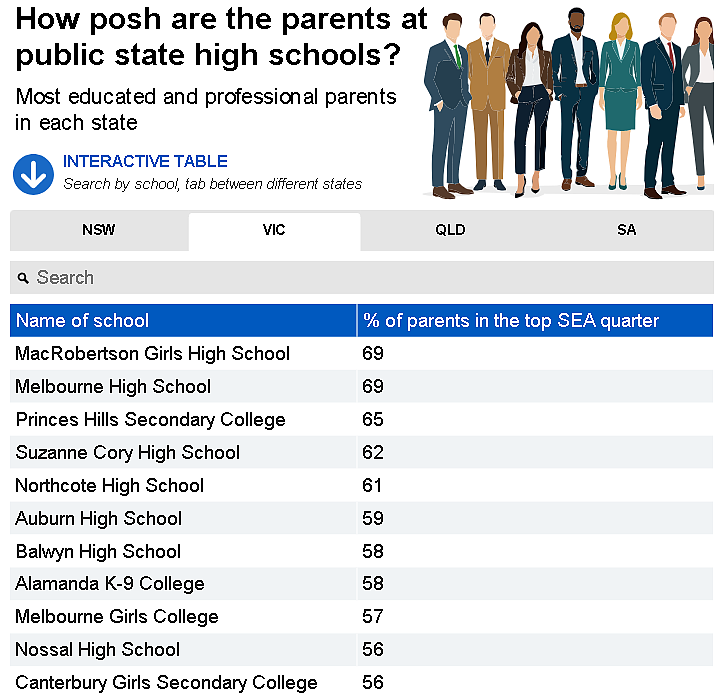Viewport: 723px width, 700px height.
Task: Click the Alamanda K-9 College row
Action: (x=362, y=584)
